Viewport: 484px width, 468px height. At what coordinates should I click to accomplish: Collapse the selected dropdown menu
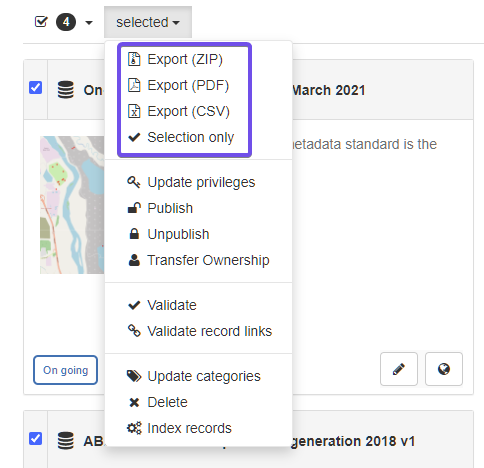click(x=148, y=22)
